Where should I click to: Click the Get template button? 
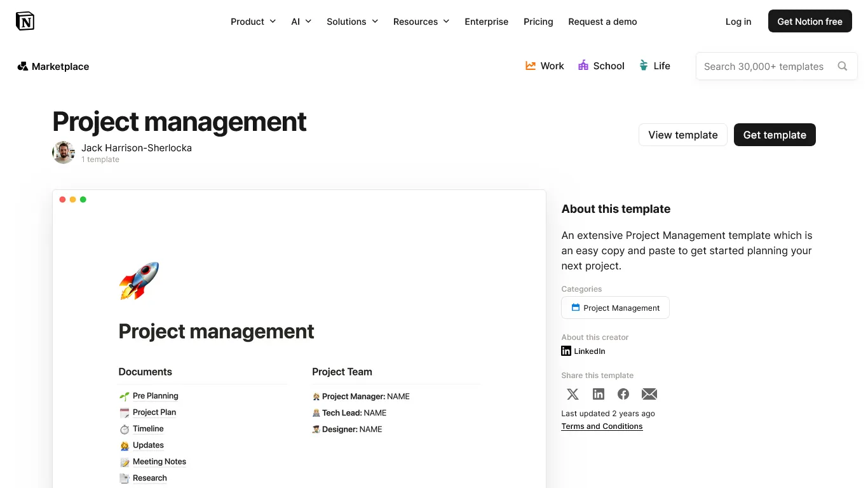click(x=775, y=135)
